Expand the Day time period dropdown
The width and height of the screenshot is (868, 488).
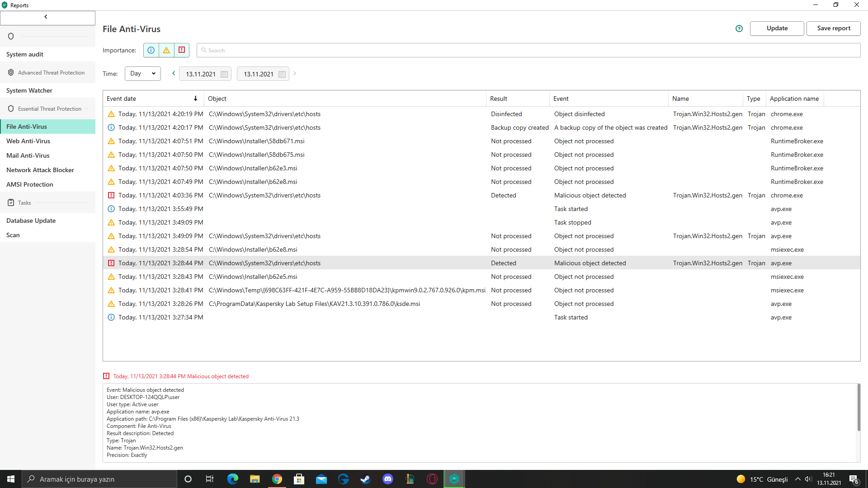point(143,73)
